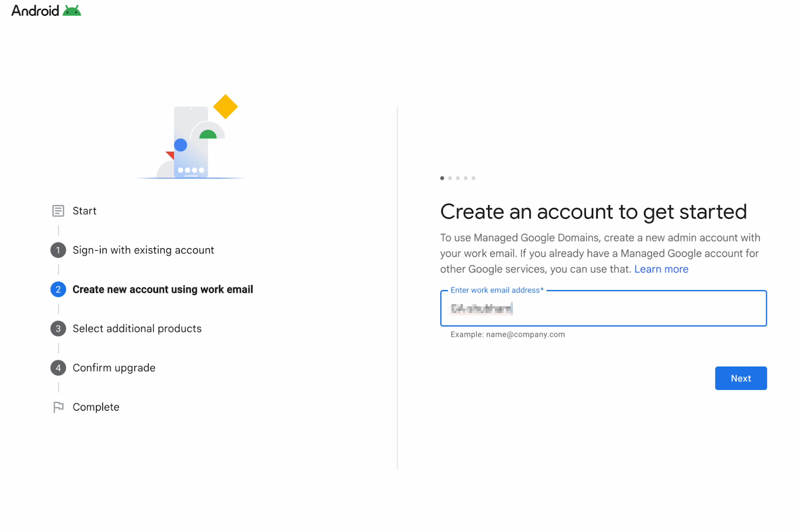This screenshot has height=532, width=797.
Task: Click the highlighted step 2 circle
Action: coord(58,289)
